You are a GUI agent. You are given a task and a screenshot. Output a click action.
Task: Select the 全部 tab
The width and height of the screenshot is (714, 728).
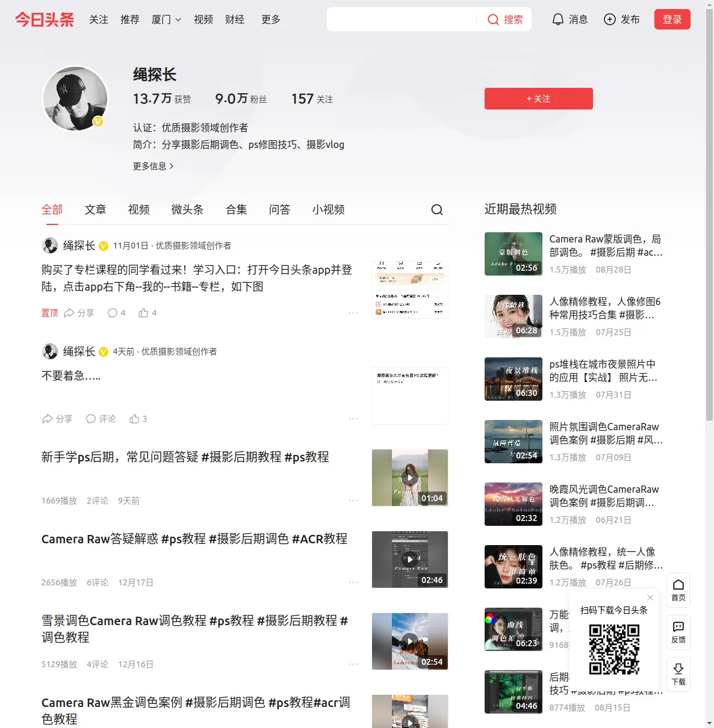(52, 209)
